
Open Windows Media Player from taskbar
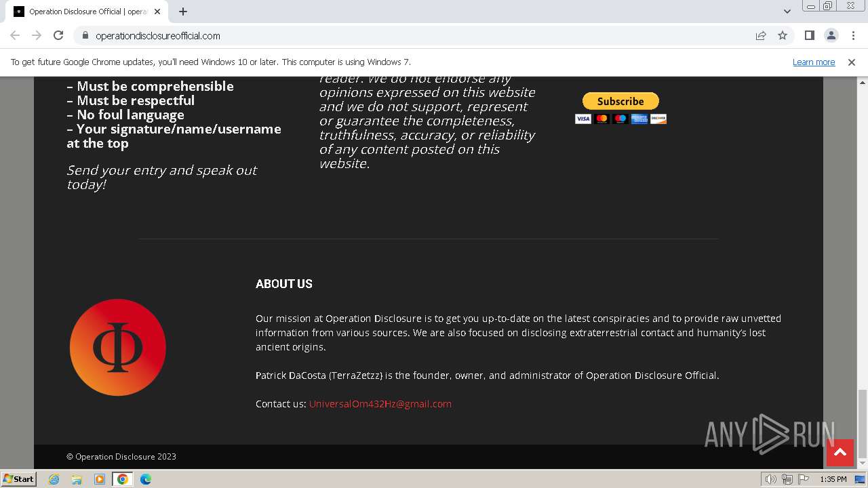coord(100,479)
